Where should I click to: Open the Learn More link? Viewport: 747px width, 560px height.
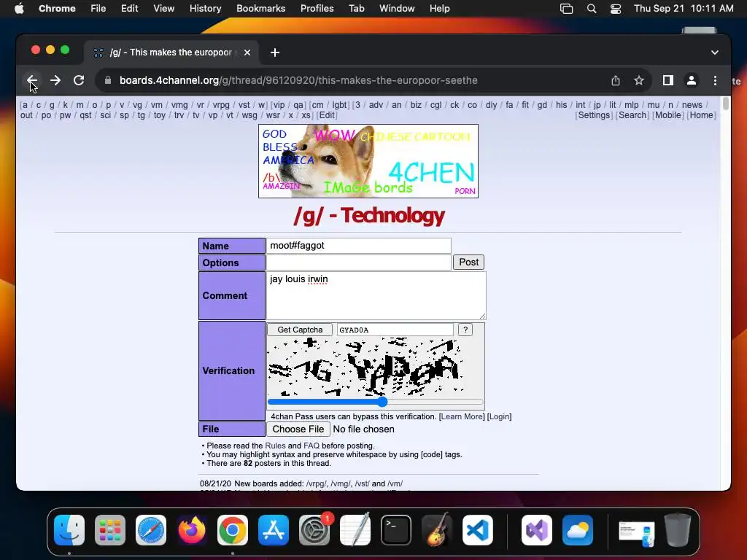tap(462, 416)
